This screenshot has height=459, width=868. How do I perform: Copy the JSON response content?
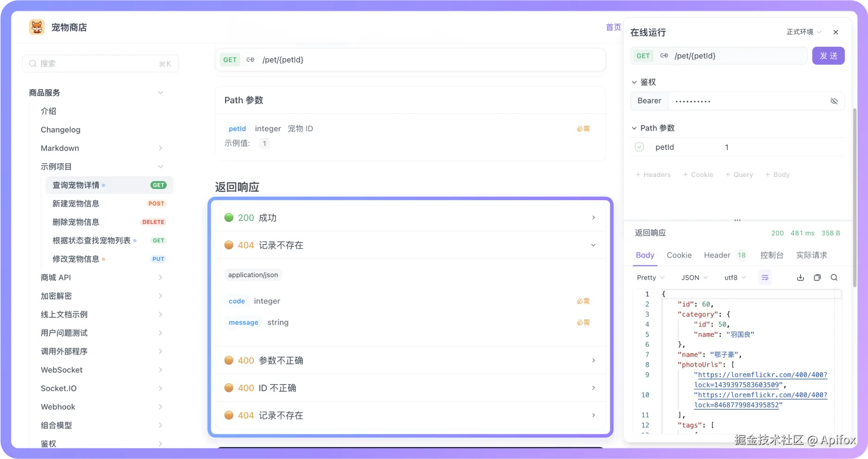(x=817, y=277)
